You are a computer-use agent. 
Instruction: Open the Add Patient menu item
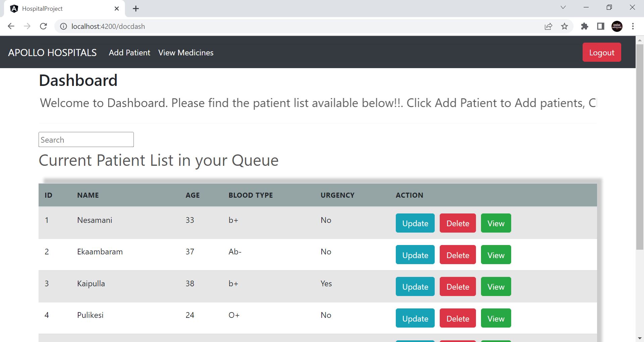coord(129,53)
